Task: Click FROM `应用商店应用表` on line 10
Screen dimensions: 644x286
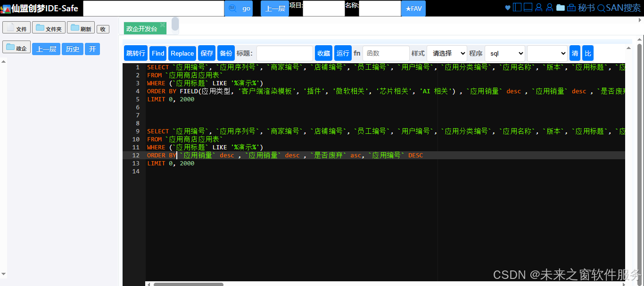Action: coord(185,139)
